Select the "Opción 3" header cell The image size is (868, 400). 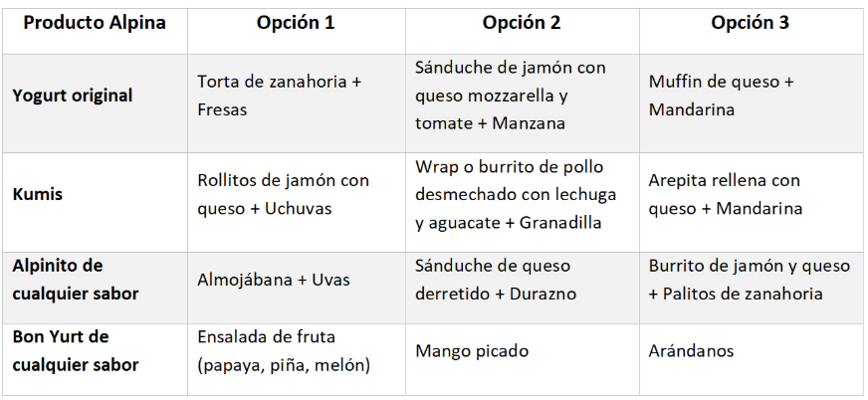coord(751,23)
